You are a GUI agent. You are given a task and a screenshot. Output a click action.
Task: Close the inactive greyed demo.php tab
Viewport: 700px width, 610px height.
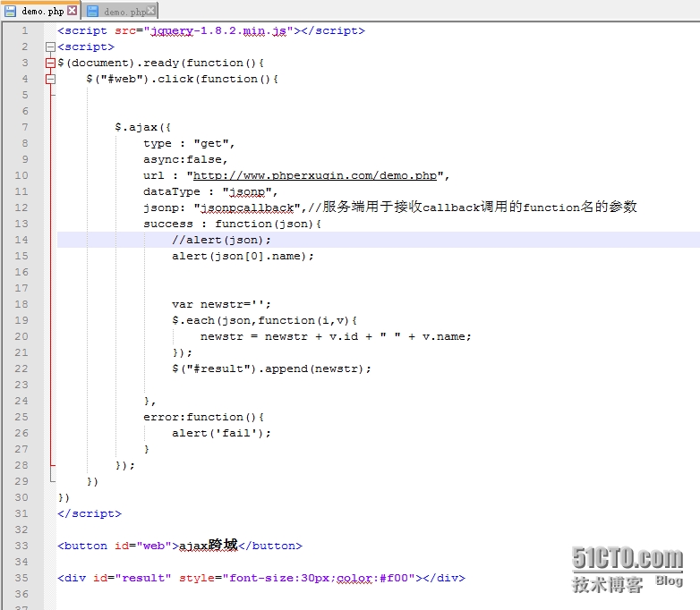click(x=151, y=10)
